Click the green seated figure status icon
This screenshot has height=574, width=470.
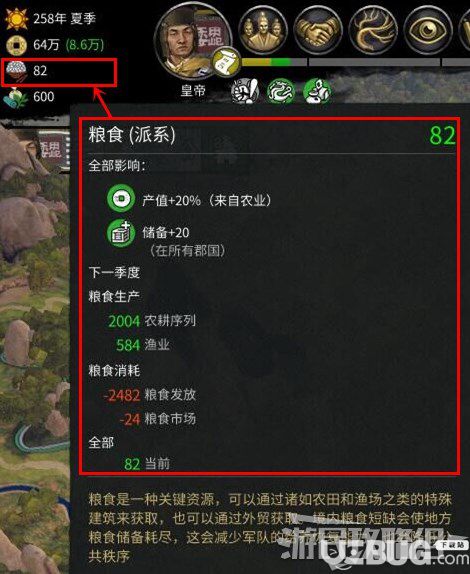tap(317, 92)
